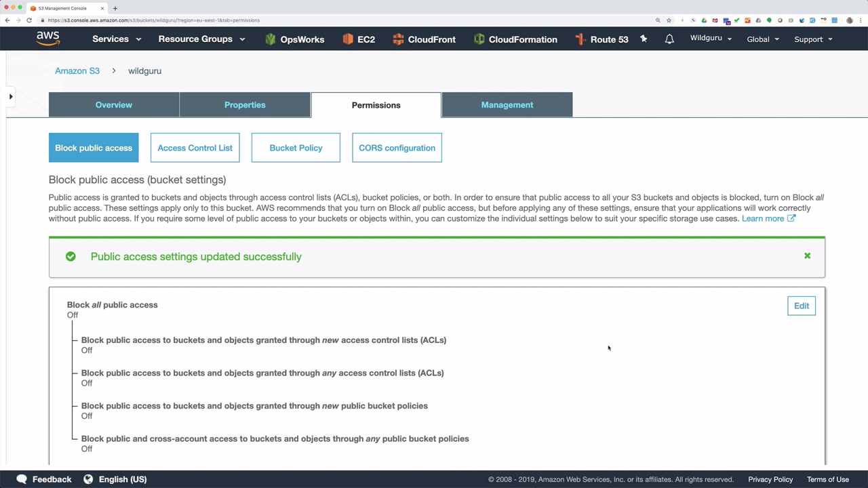Click the wildguru breadcrumb text

(144, 70)
